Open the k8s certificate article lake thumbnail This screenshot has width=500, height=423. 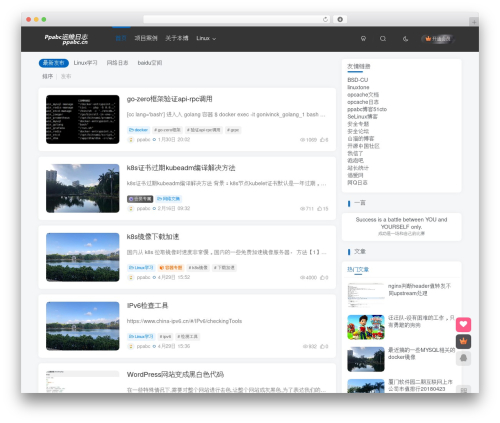(x=83, y=188)
